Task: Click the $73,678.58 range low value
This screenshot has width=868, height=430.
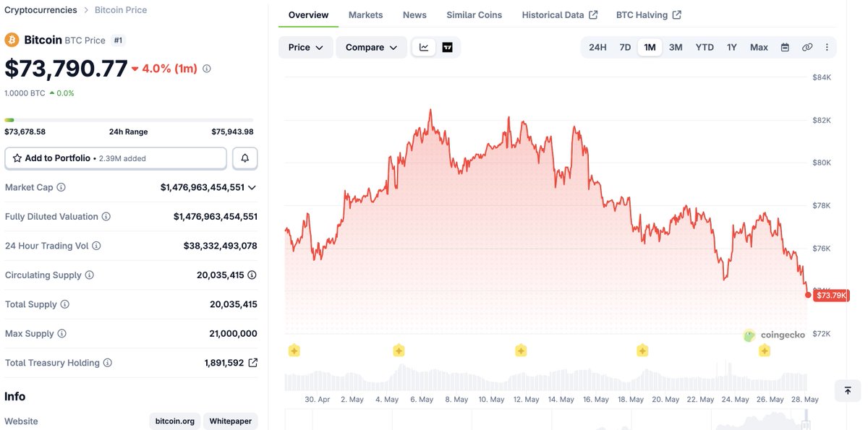Action: tap(25, 132)
